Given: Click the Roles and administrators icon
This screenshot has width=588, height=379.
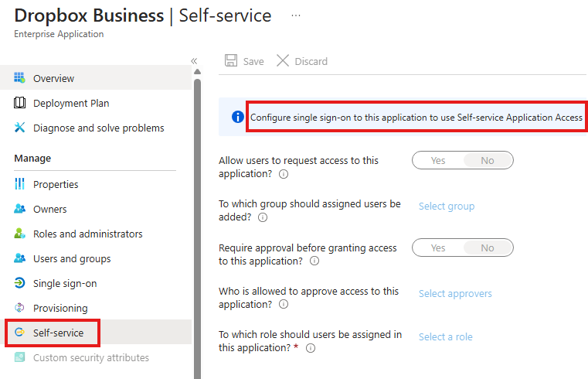Looking at the screenshot, I should pos(19,234).
